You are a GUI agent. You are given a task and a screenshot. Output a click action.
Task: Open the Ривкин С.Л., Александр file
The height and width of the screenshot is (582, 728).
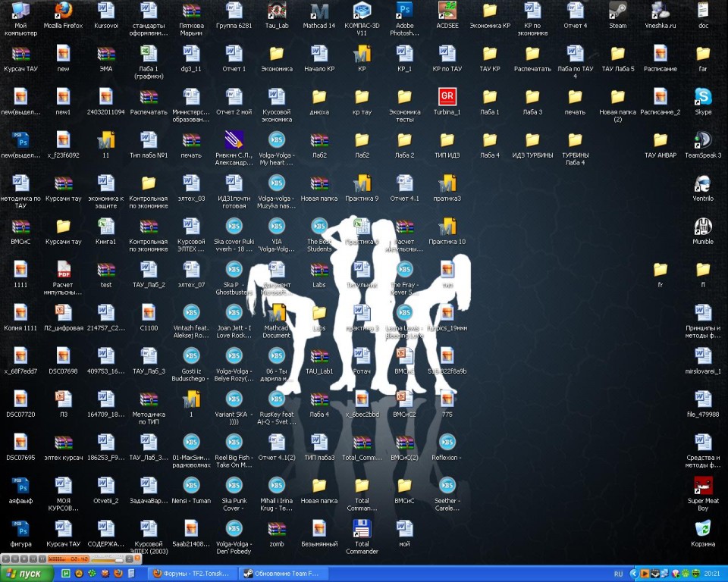234,148
